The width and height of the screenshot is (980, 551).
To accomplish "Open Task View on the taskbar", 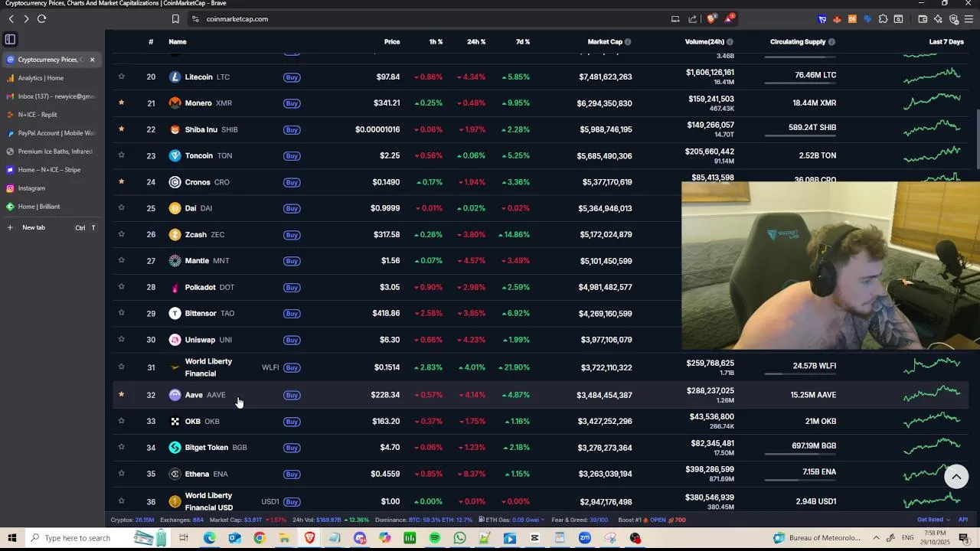I will tap(184, 538).
